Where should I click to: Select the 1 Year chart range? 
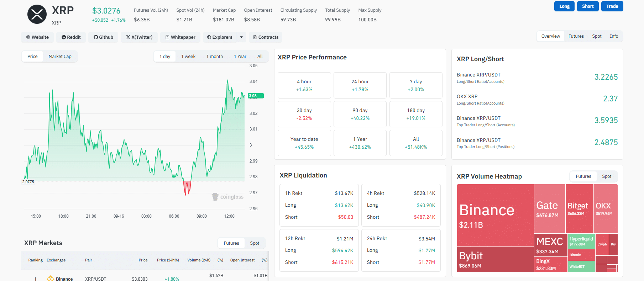tap(240, 57)
